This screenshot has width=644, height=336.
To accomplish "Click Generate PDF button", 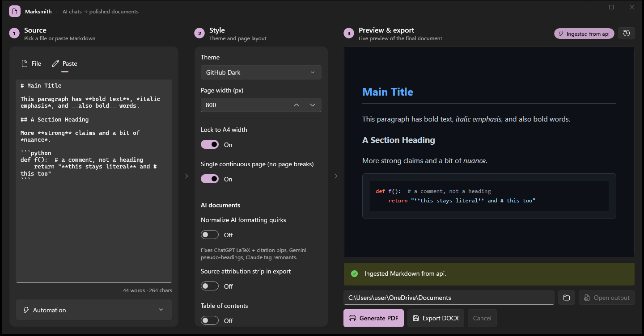I will 373,318.
